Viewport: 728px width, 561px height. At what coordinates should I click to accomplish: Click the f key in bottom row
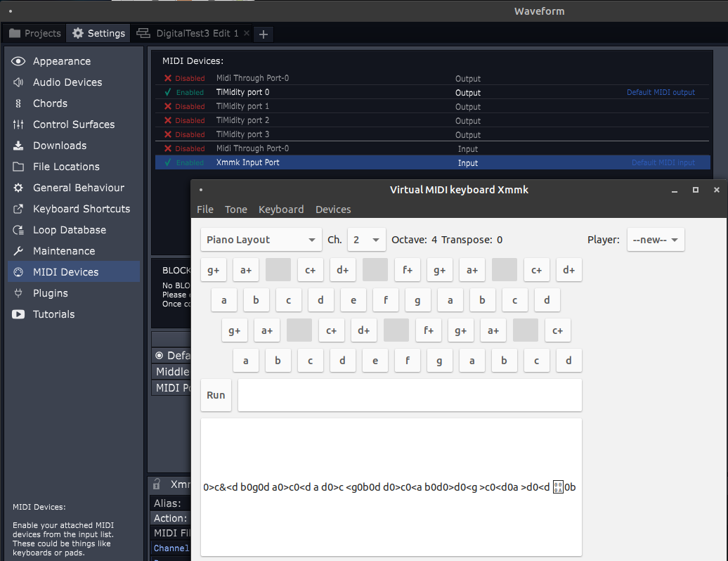coord(407,361)
